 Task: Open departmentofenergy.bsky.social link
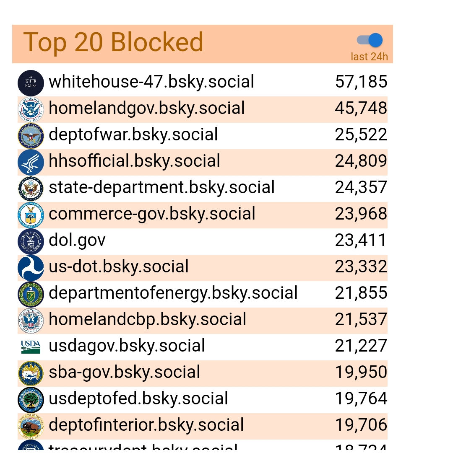point(173,293)
